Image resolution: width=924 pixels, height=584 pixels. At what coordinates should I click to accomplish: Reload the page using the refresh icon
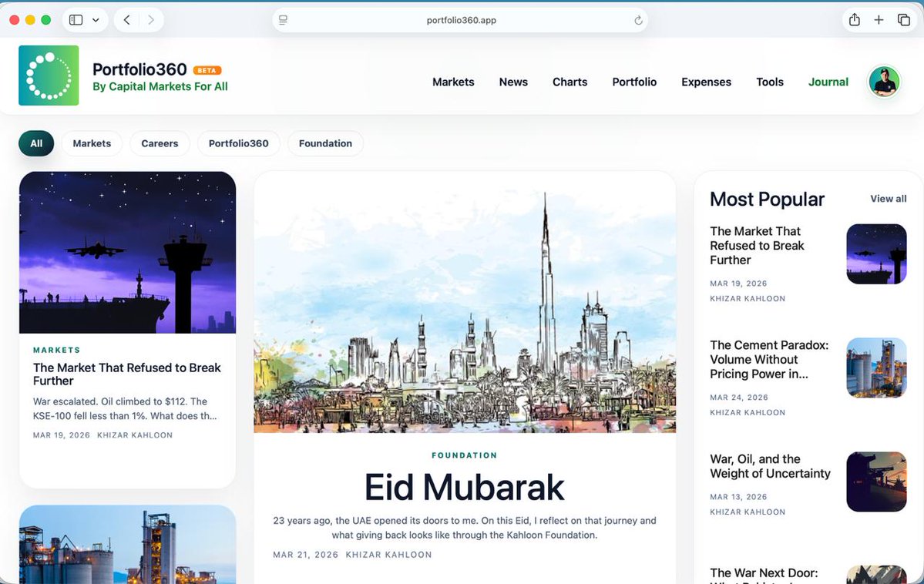coord(638,21)
